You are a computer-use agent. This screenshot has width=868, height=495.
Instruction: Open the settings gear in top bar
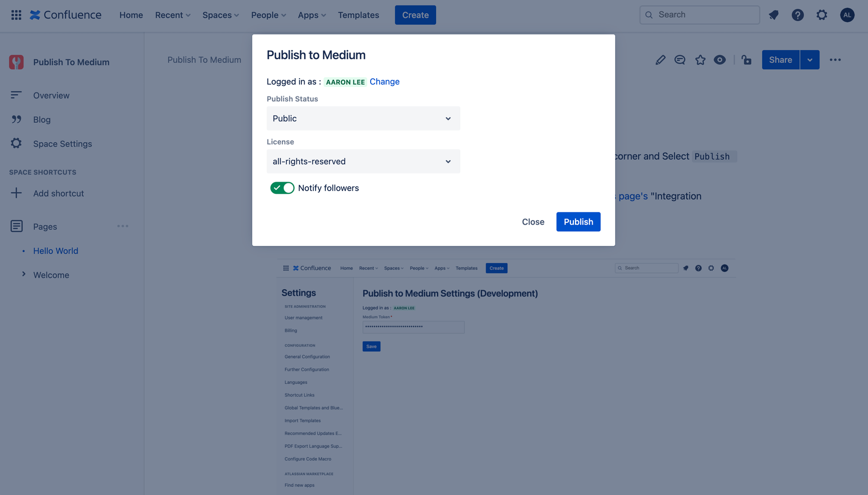pyautogui.click(x=822, y=15)
